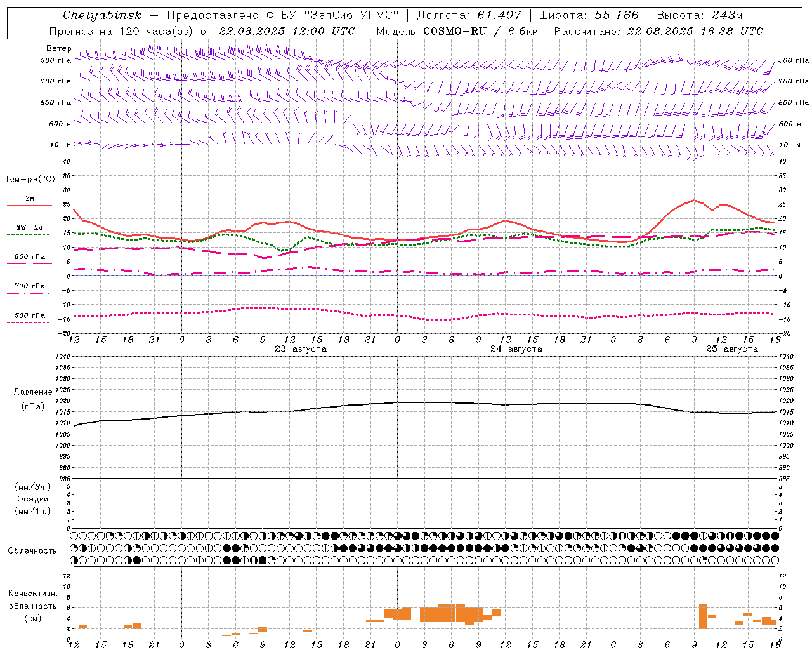The width and height of the screenshot is (812, 650).
Task: Click the (гПа) unit under Давление
Action: [x=32, y=407]
